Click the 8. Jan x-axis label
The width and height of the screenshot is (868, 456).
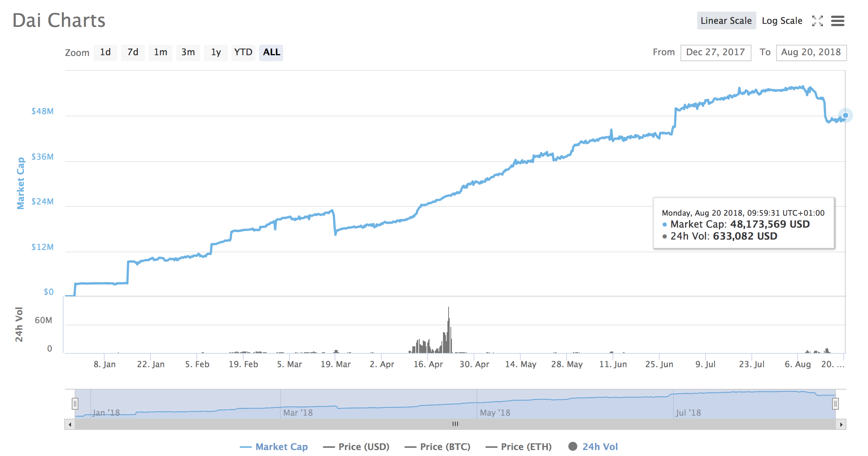point(105,364)
